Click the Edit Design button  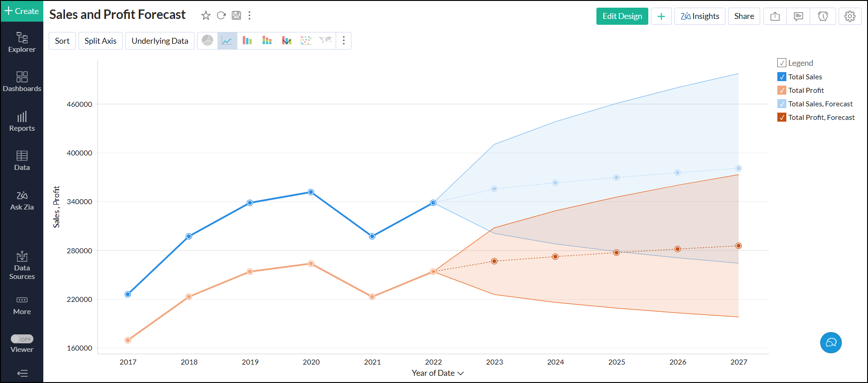tap(622, 16)
